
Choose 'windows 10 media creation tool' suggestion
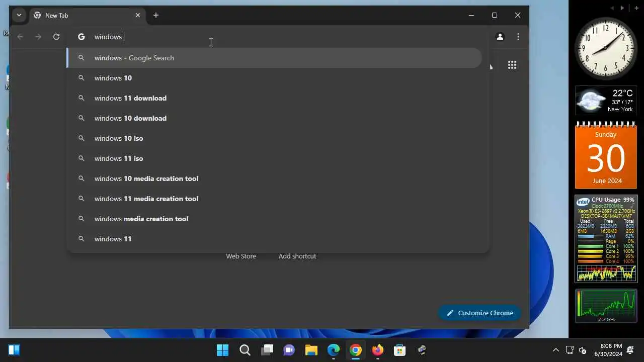click(274, 178)
